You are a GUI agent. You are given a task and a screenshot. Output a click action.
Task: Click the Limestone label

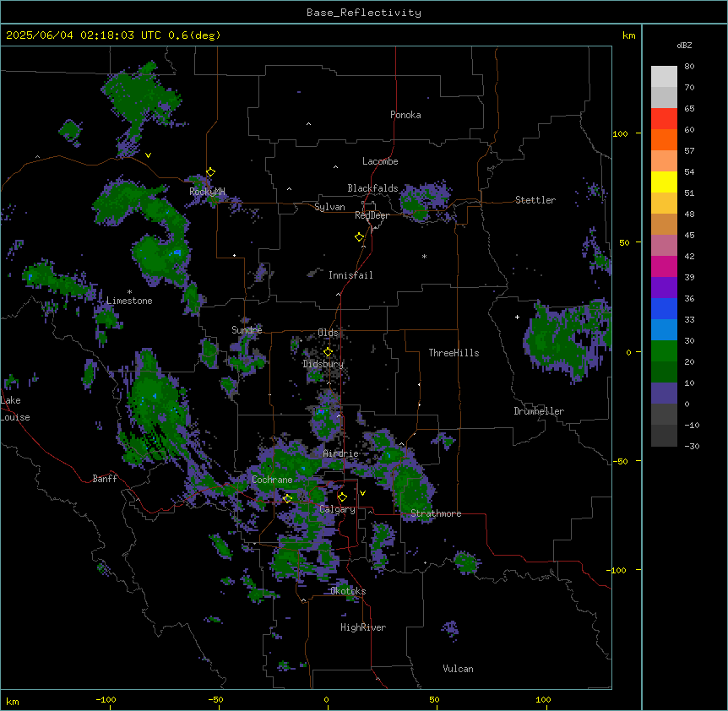click(x=129, y=301)
